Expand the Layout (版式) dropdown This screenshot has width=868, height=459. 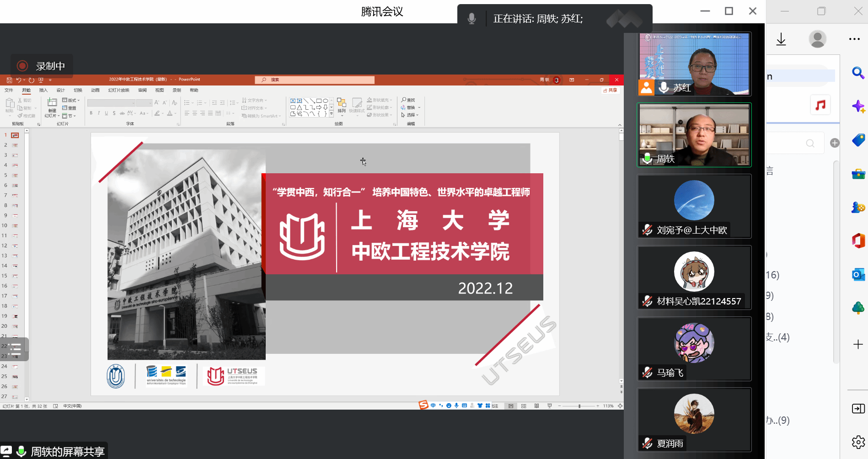point(71,100)
